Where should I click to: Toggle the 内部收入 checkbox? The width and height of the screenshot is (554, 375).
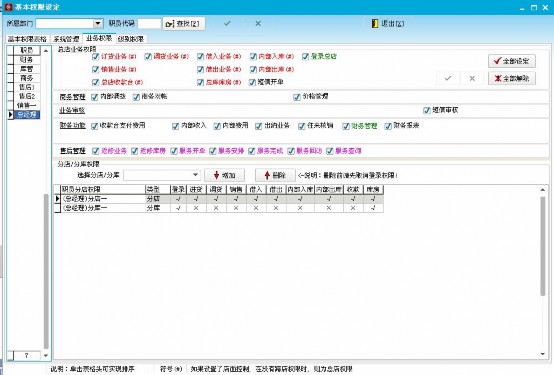[x=175, y=126]
